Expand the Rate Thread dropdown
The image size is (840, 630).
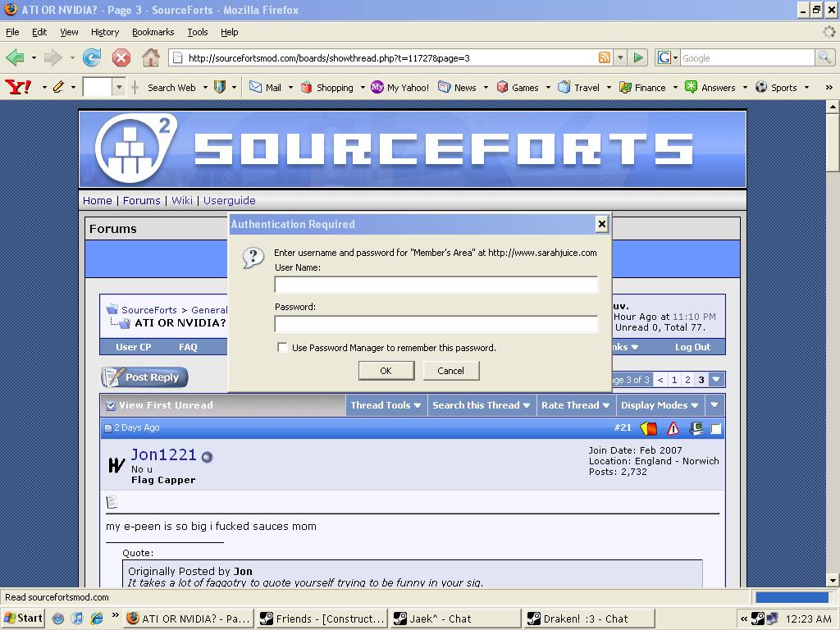coord(575,405)
